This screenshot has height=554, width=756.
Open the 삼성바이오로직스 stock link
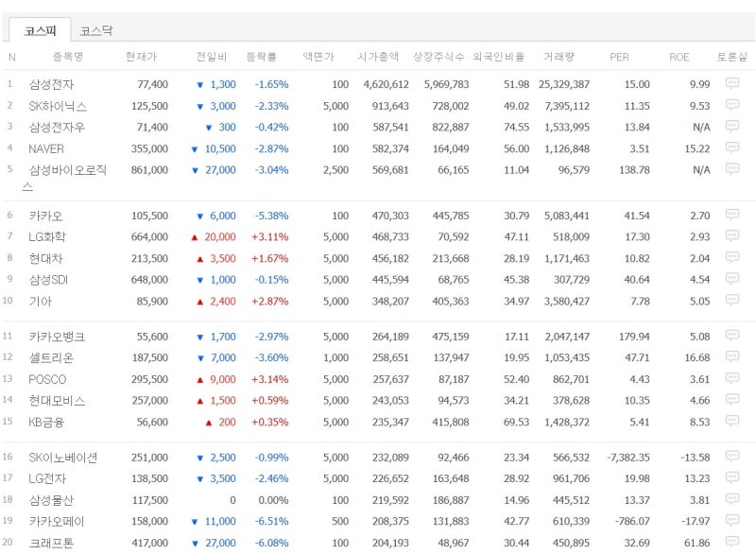click(x=64, y=178)
